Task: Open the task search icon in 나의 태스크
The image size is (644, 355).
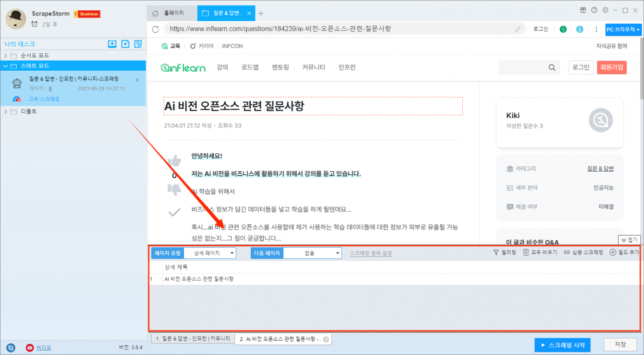Action: coord(138,44)
